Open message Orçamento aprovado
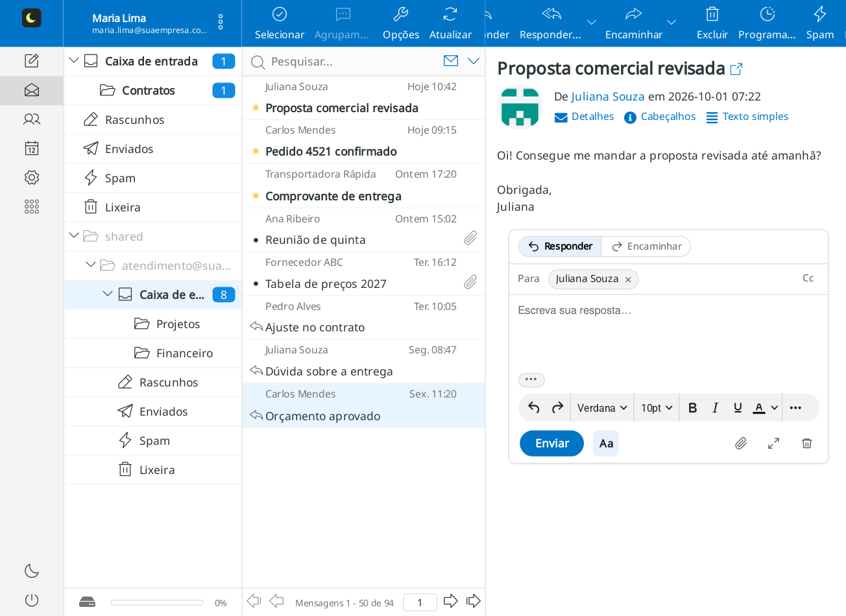846x616 pixels. coord(363,405)
